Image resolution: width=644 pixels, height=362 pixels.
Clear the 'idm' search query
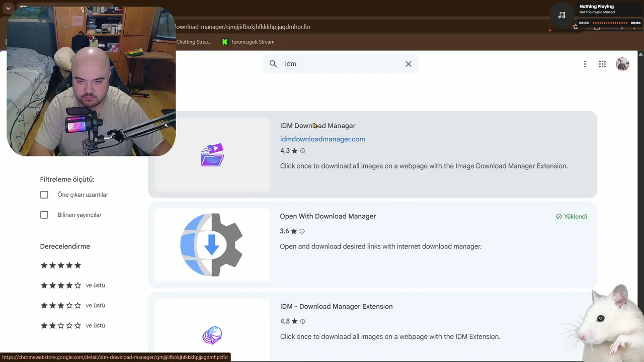(x=409, y=64)
